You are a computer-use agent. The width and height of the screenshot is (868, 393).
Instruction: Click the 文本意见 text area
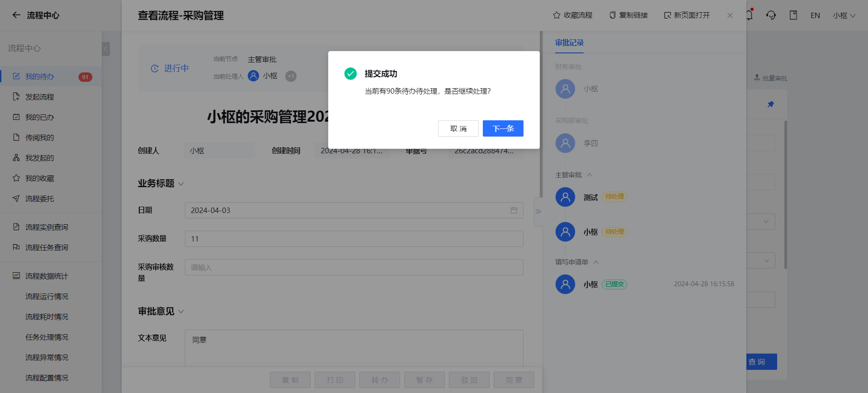pyautogui.click(x=354, y=349)
